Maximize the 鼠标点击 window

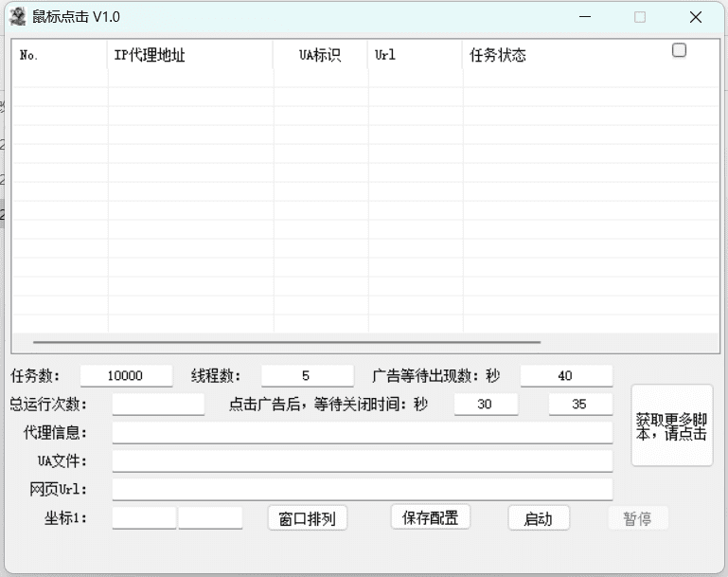pyautogui.click(x=640, y=17)
